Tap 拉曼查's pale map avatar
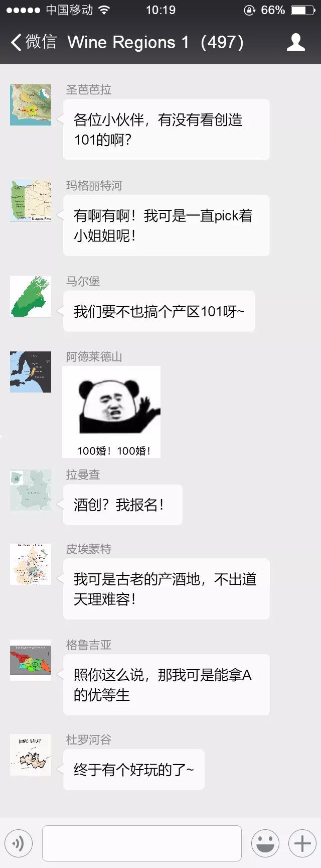This screenshot has height=868, width=321. pos(31,490)
